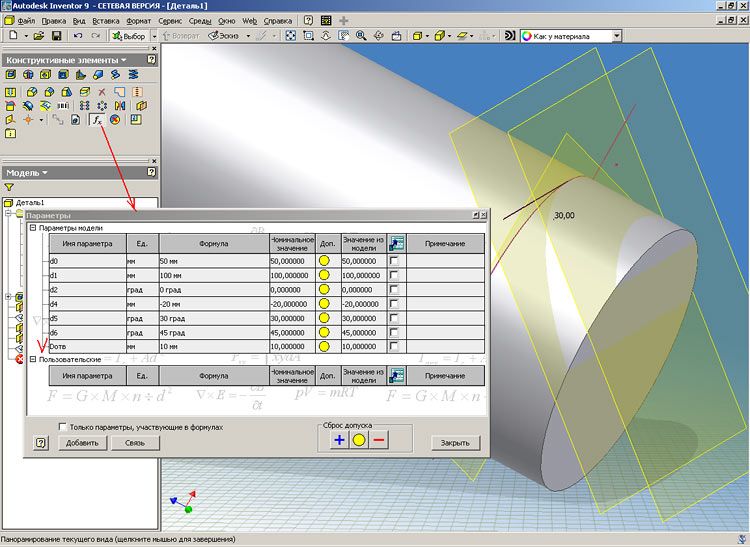This screenshot has width=750, height=547.
Task: Click the Закрыть button
Action: pos(455,443)
